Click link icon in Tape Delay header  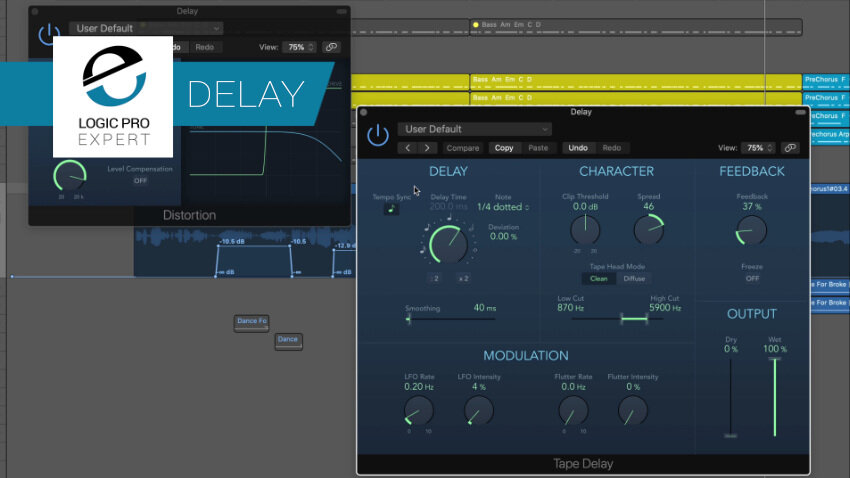pyautogui.click(x=790, y=148)
